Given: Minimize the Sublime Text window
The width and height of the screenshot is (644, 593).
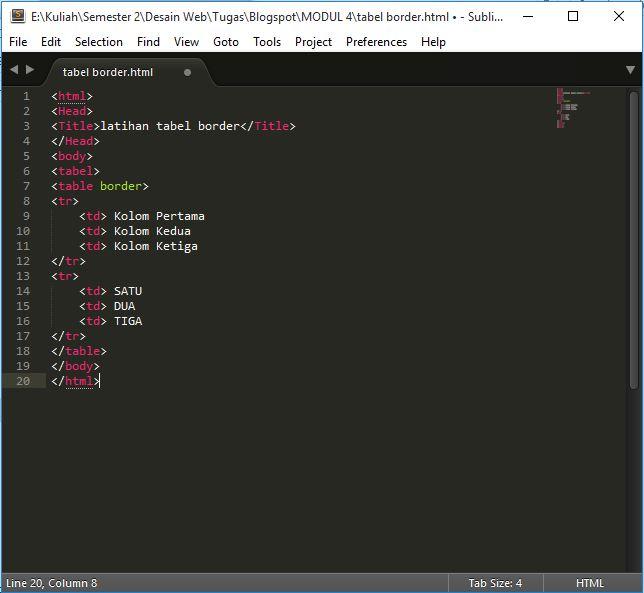Looking at the screenshot, I should [528, 16].
